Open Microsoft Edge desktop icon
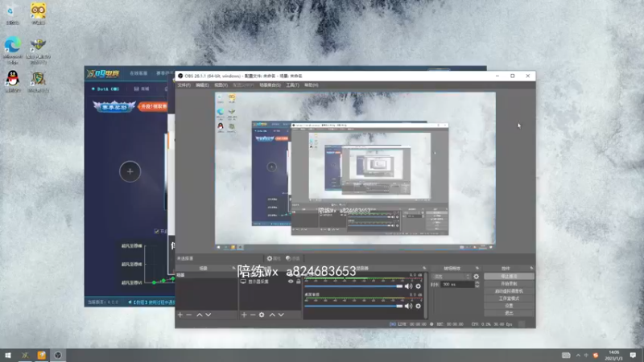Image resolution: width=644 pixels, height=362 pixels. [x=13, y=50]
